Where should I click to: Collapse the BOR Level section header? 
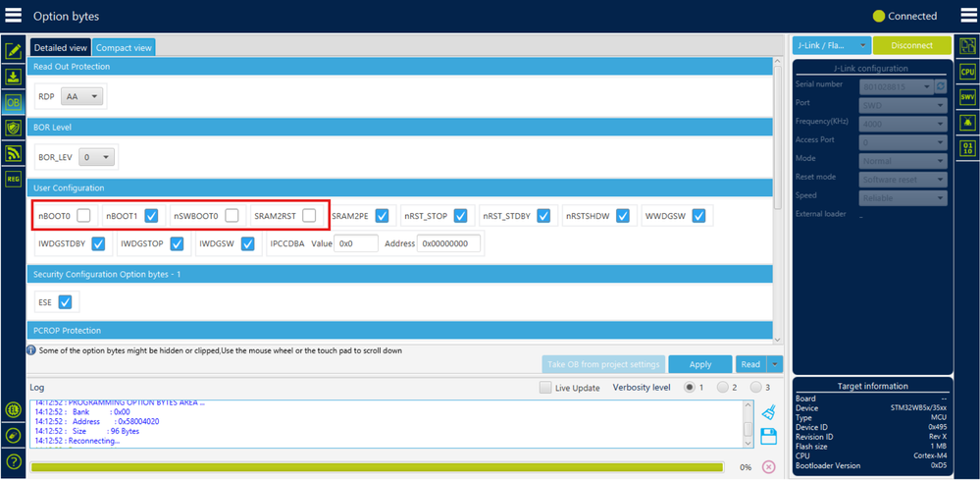click(x=399, y=127)
